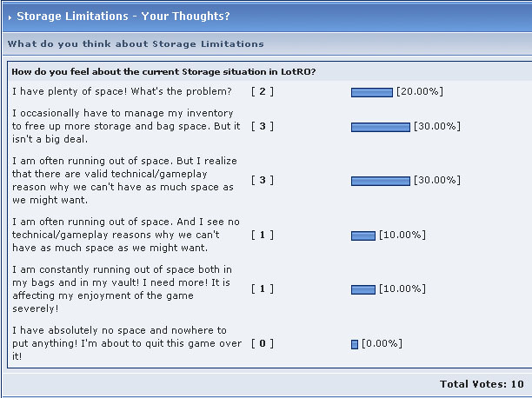Select 'I have absolutely no space' option text
Screen dimensions: 532x398
[127, 343]
